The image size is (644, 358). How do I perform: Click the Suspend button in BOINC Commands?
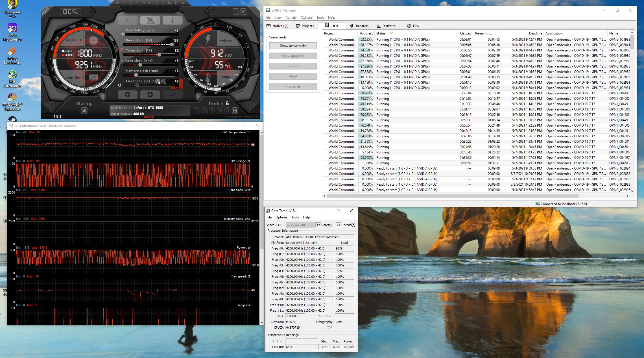(x=293, y=66)
